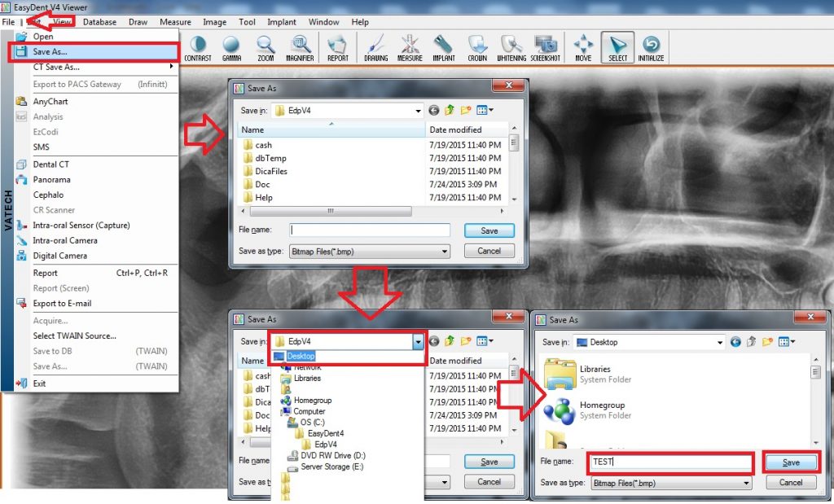This screenshot has width=834, height=504.
Task: Expand the CT Save As... submenu arrow
Action: click(x=171, y=67)
